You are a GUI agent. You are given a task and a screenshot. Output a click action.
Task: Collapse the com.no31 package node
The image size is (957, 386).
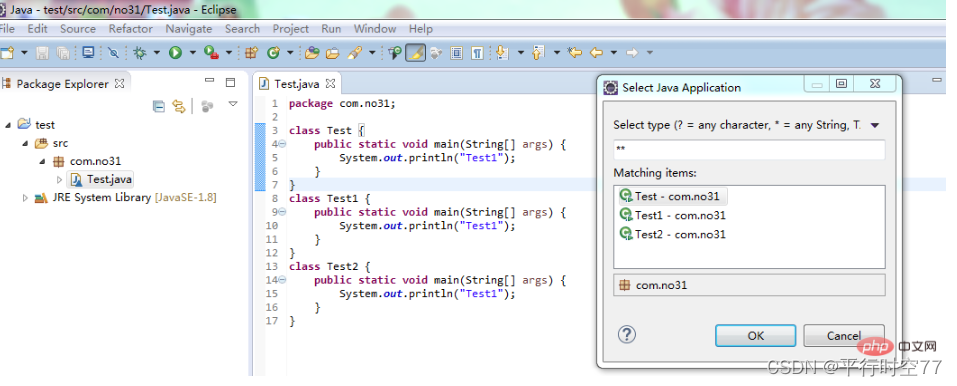click(x=43, y=162)
